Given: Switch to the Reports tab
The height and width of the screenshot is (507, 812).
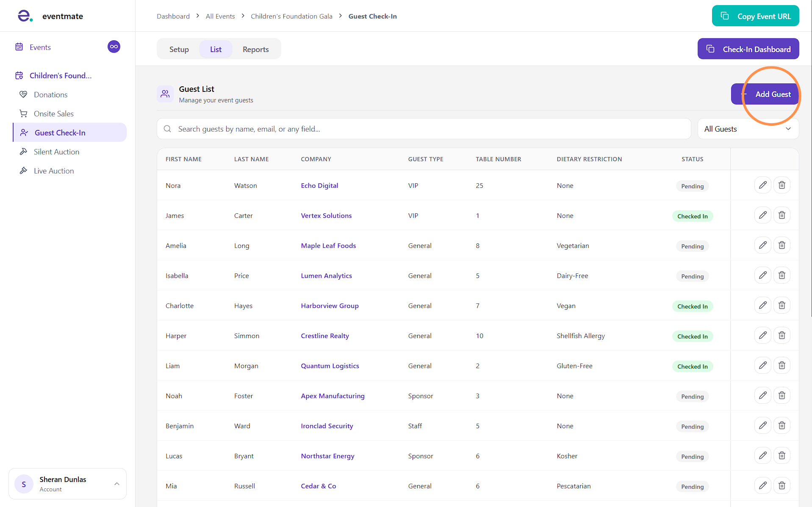Looking at the screenshot, I should 255,49.
